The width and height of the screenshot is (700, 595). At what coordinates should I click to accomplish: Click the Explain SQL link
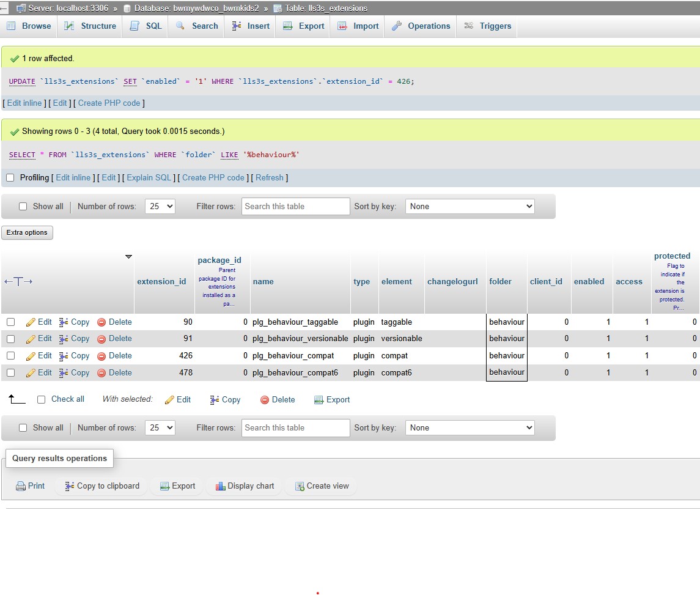point(149,178)
